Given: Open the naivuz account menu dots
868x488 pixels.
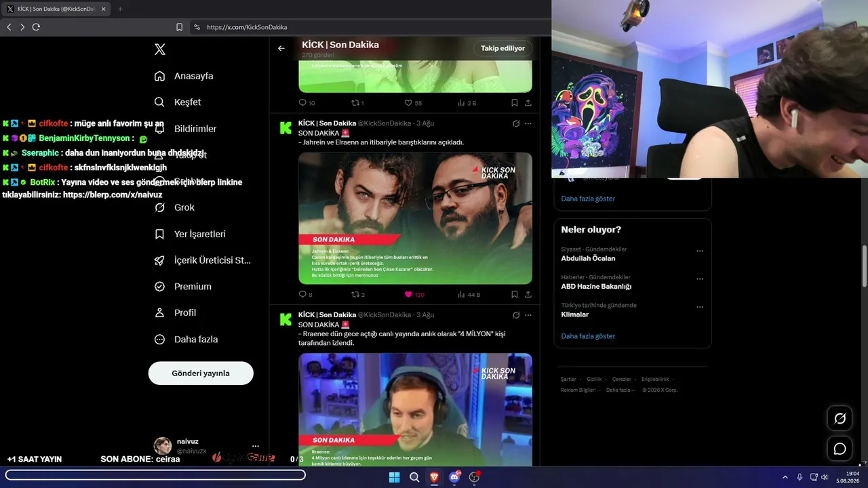Looking at the screenshot, I should tap(256, 446).
